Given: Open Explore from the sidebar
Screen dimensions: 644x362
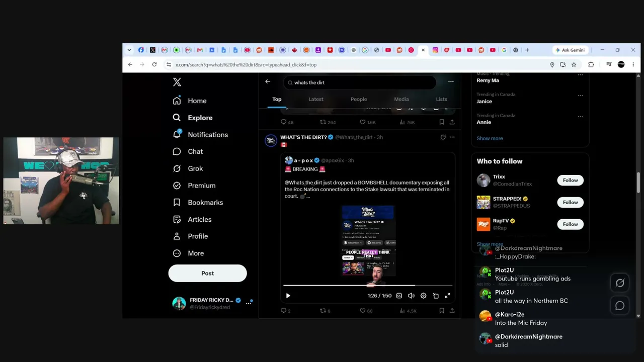Looking at the screenshot, I should 193,118.
